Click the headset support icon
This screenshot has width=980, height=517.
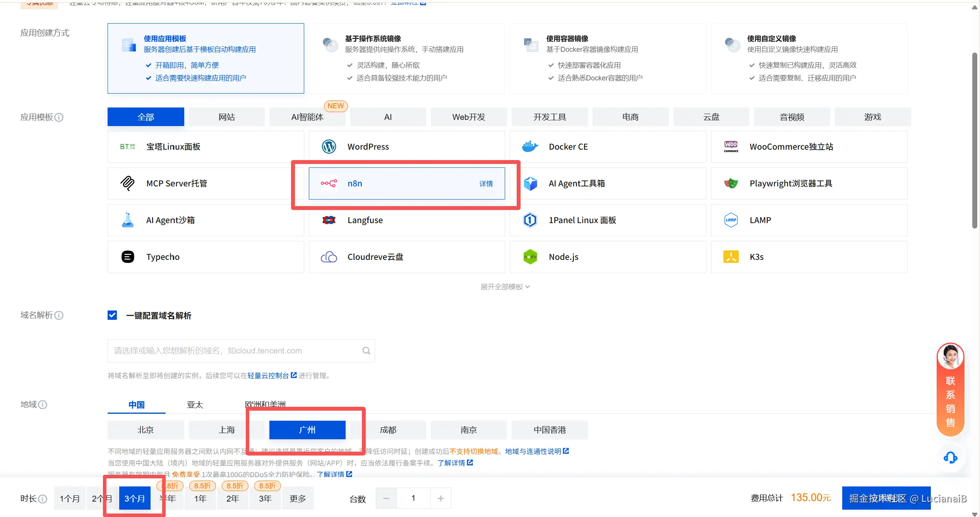(x=950, y=458)
